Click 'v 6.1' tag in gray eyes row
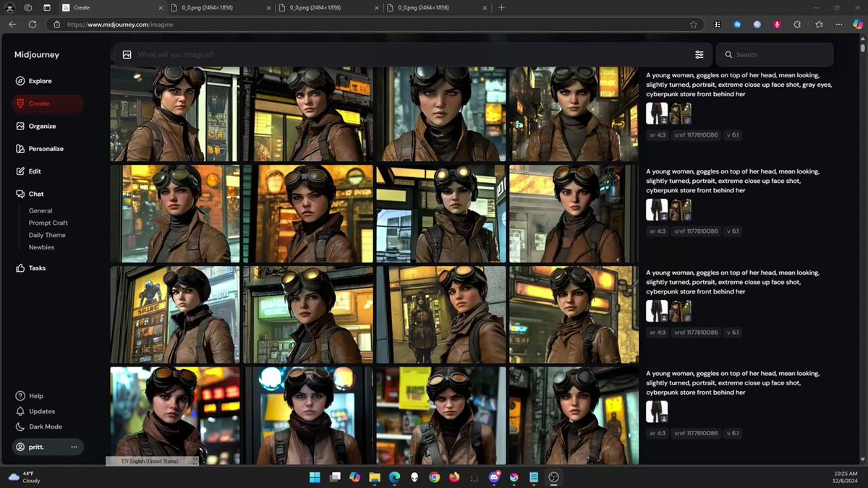This screenshot has height=488, width=868. [x=732, y=134]
